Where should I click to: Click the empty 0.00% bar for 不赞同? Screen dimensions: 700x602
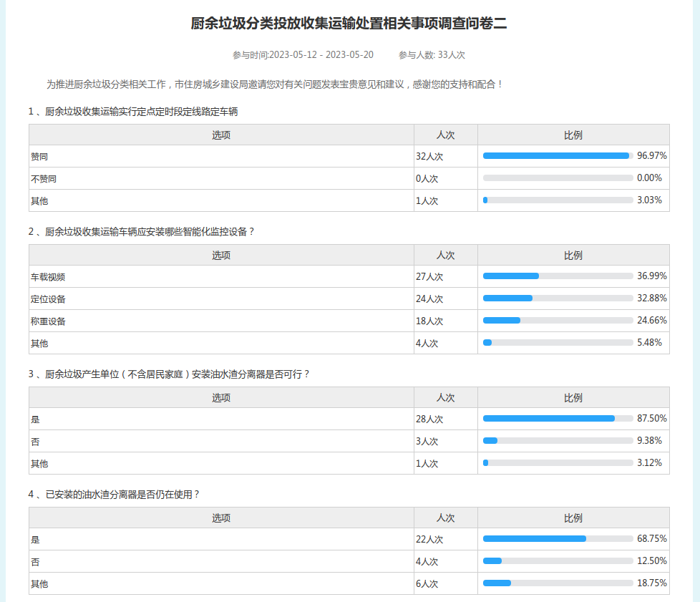[x=557, y=178]
